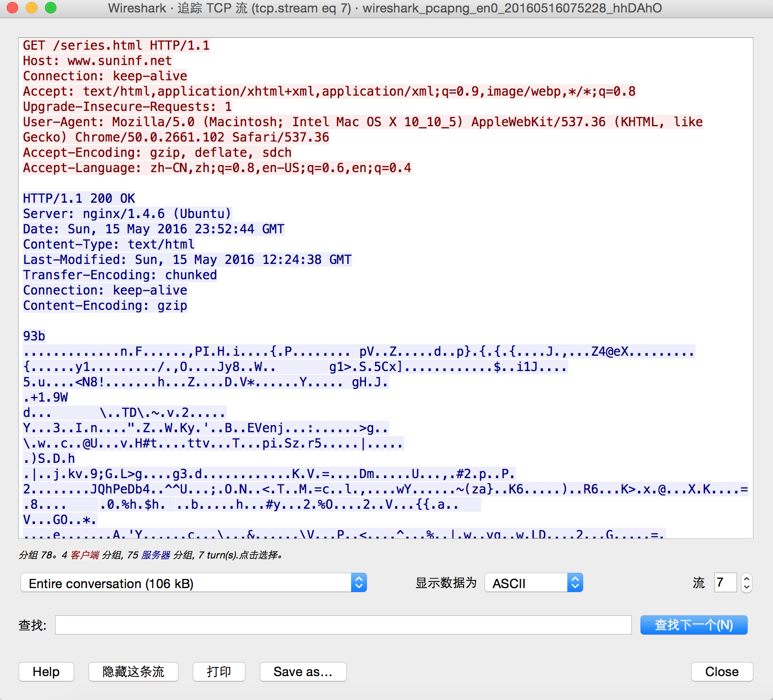Click the '93b' chunk size line
This screenshot has width=773, height=700.
pyautogui.click(x=34, y=336)
